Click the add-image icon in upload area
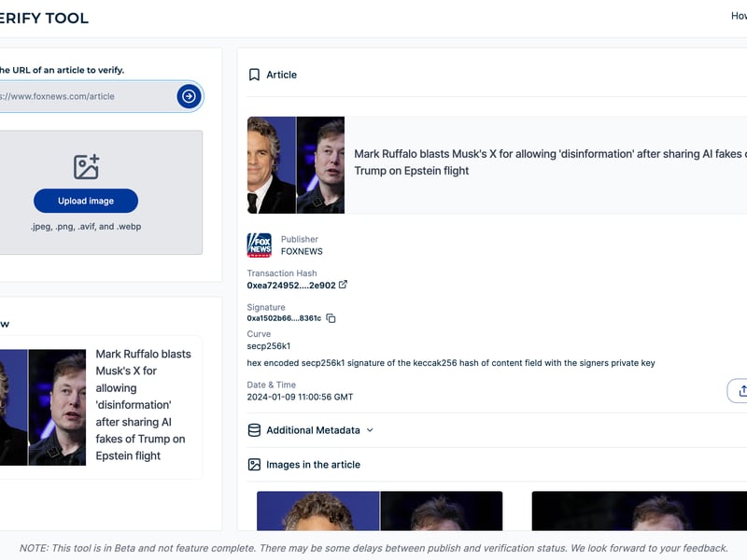The height and width of the screenshot is (560, 747). pyautogui.click(x=86, y=167)
